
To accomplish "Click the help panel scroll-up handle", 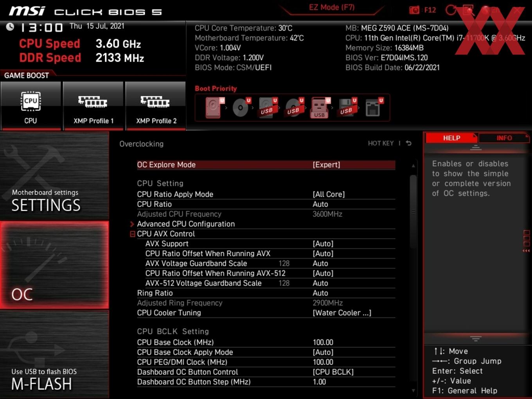I will (476, 147).
